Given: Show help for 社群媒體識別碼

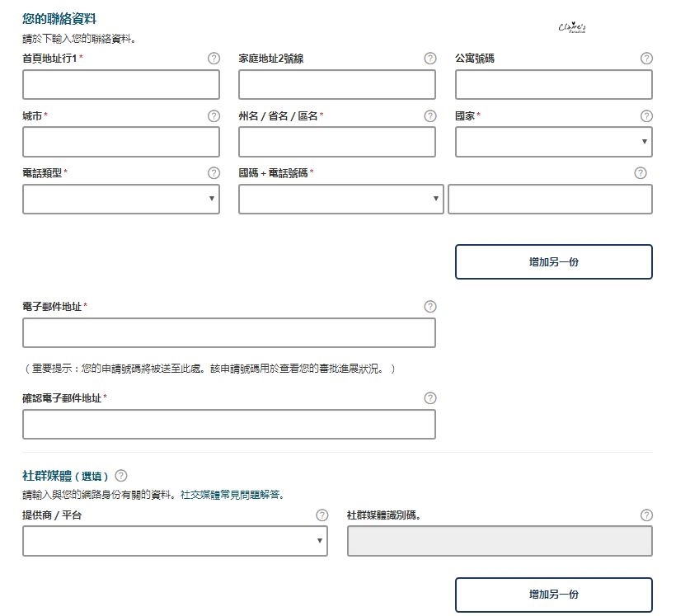Looking at the screenshot, I should point(646,515).
